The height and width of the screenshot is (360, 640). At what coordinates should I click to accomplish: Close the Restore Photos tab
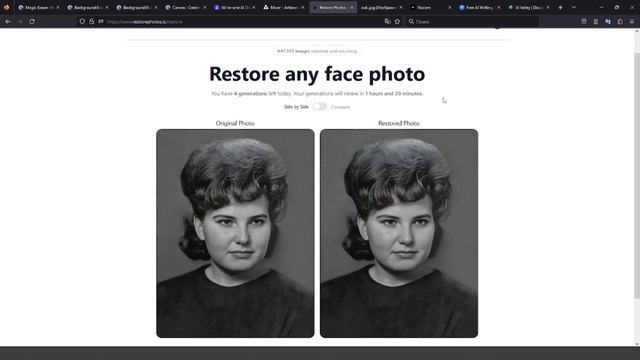(351, 7)
